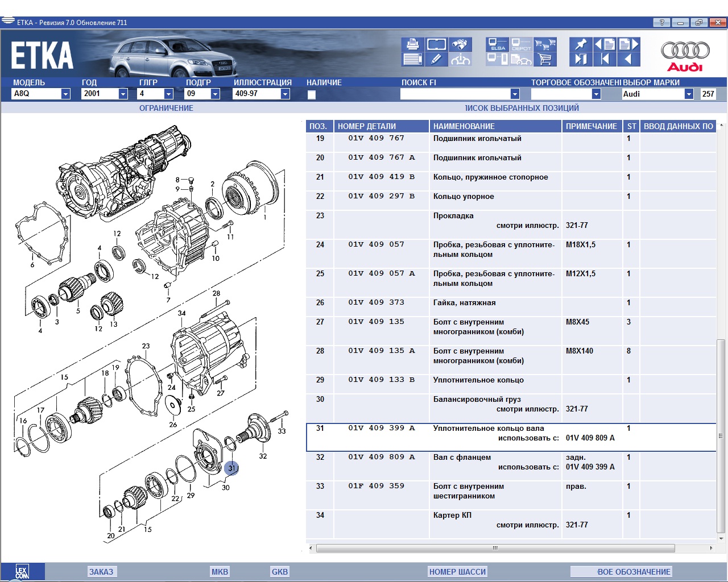
Task: Click the vertical scrollbar thumb of parts list
Action: coord(721,436)
